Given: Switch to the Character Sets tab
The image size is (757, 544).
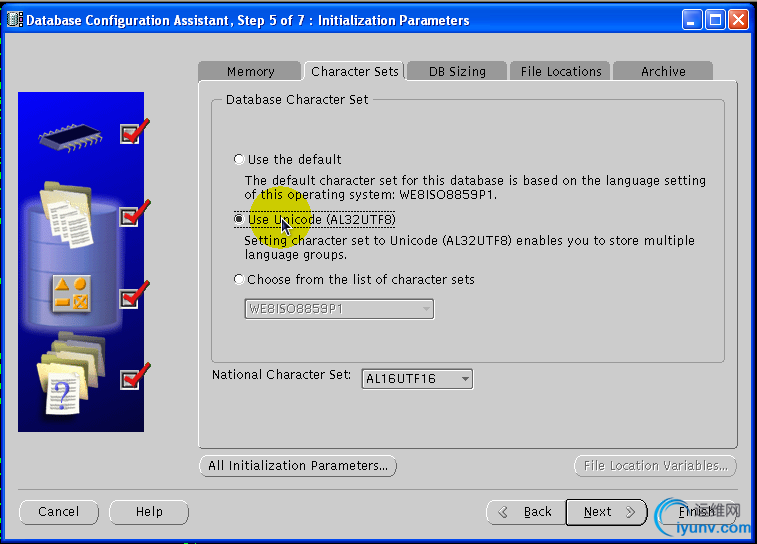Looking at the screenshot, I should pyautogui.click(x=354, y=71).
